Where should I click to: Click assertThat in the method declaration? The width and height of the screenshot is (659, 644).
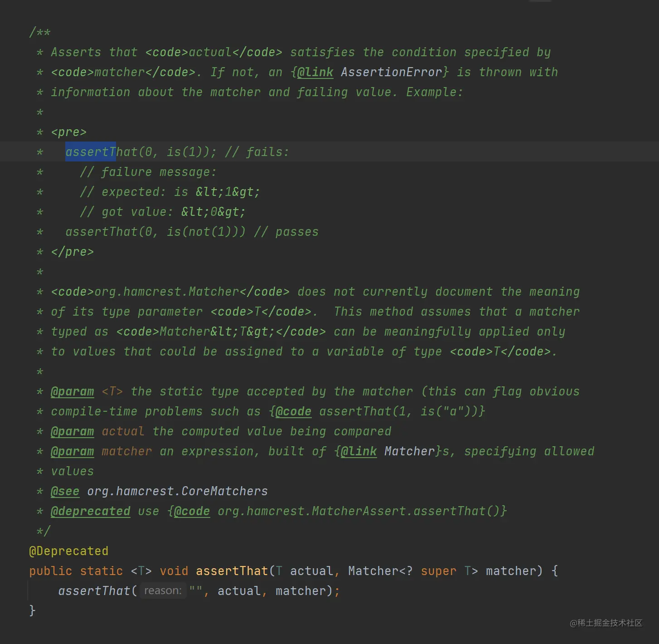[232, 571]
